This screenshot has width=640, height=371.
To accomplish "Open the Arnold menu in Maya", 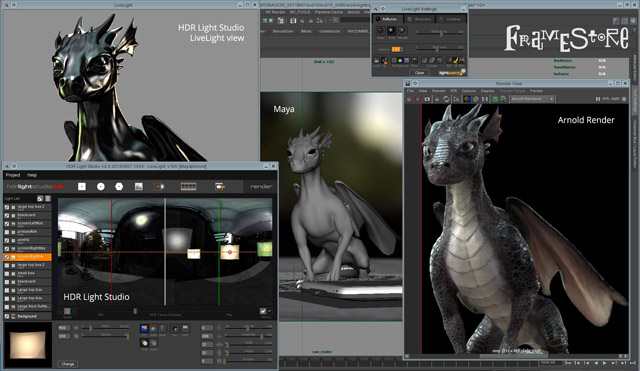I will (353, 12).
